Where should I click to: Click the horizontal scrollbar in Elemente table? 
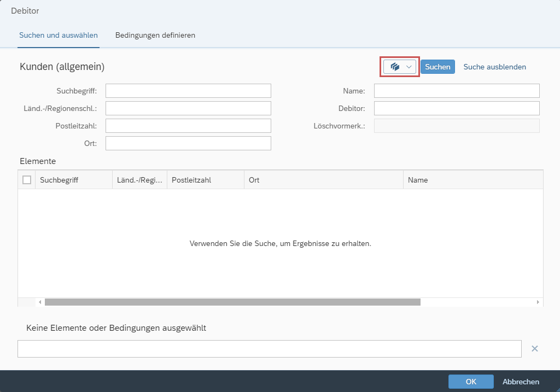(x=232, y=302)
